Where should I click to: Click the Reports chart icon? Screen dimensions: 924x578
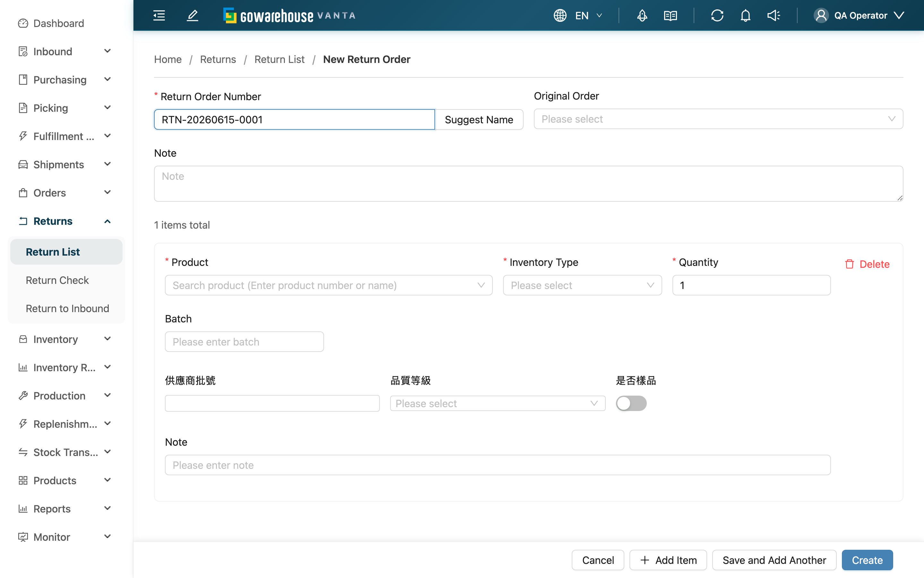point(23,509)
